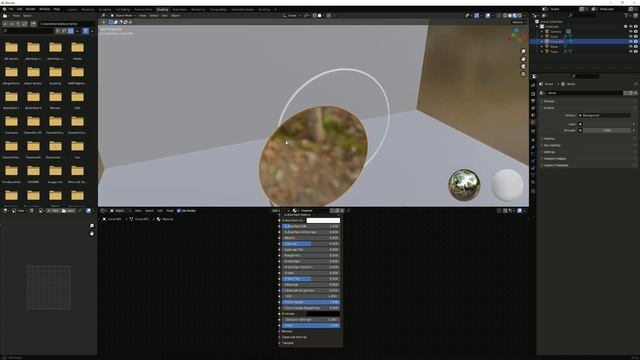Select material preview shading mode
Image resolution: width=640 pixels, height=360 pixels.
point(515,16)
